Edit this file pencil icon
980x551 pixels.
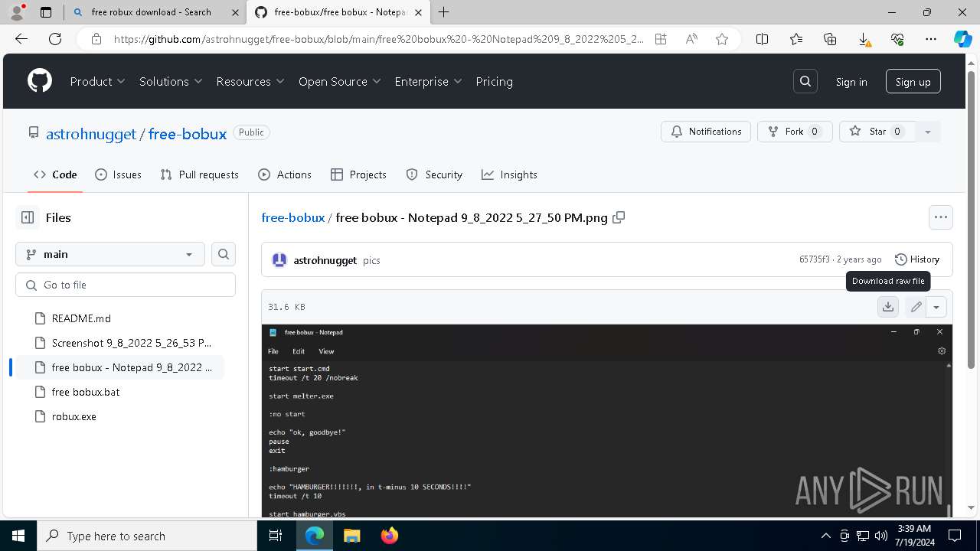tap(916, 307)
